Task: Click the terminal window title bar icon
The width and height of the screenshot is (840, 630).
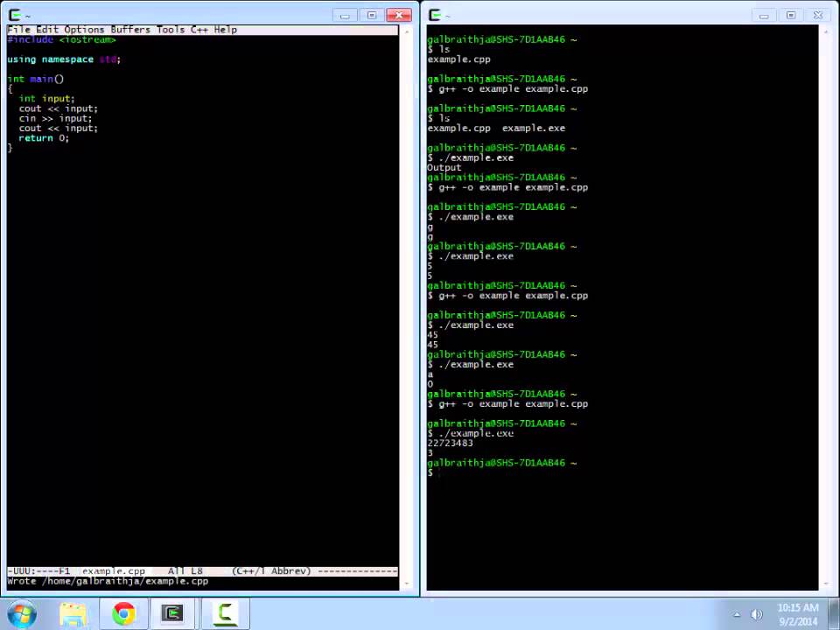Action: pyautogui.click(x=435, y=15)
